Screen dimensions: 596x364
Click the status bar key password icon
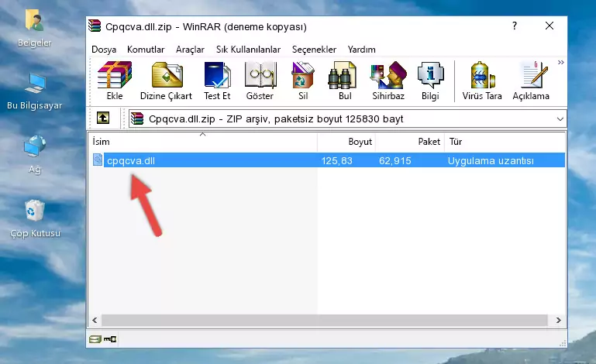pos(110,339)
